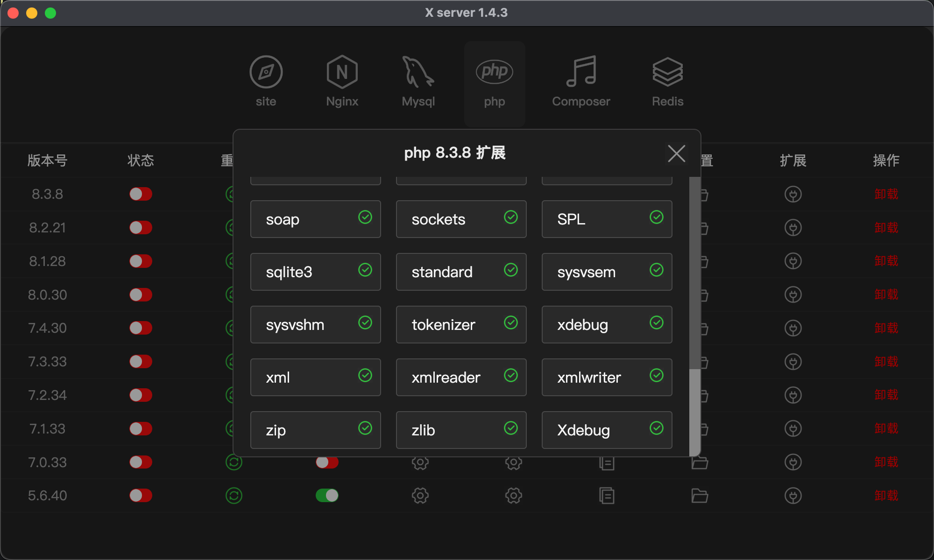The width and height of the screenshot is (934, 560).
Task: Switch to the Redis tab
Action: tap(667, 82)
